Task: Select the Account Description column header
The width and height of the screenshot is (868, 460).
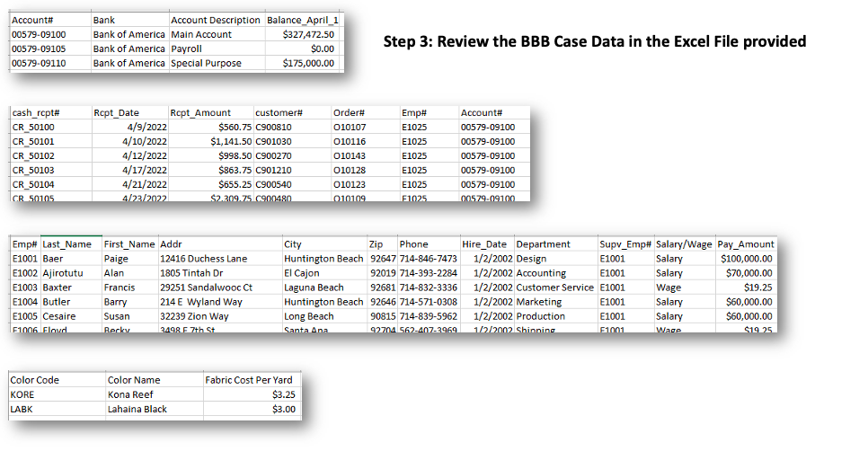Action: click(x=216, y=20)
